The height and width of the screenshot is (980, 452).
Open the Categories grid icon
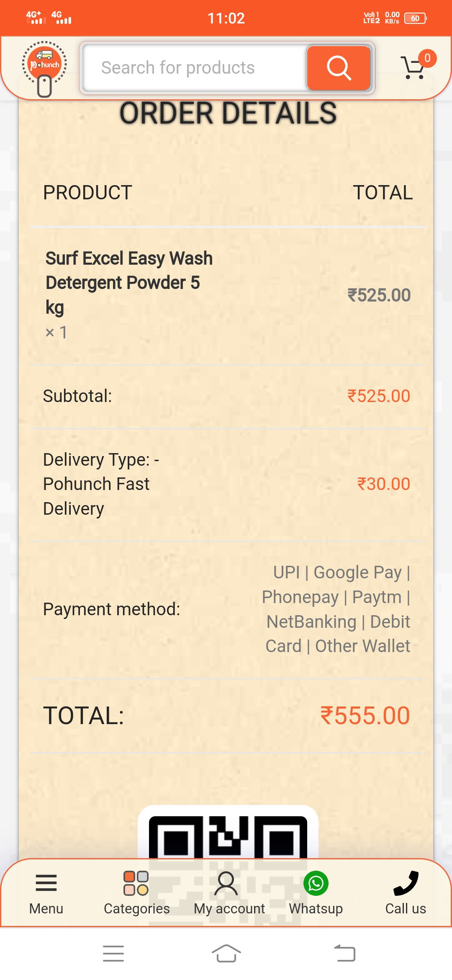coord(136,883)
